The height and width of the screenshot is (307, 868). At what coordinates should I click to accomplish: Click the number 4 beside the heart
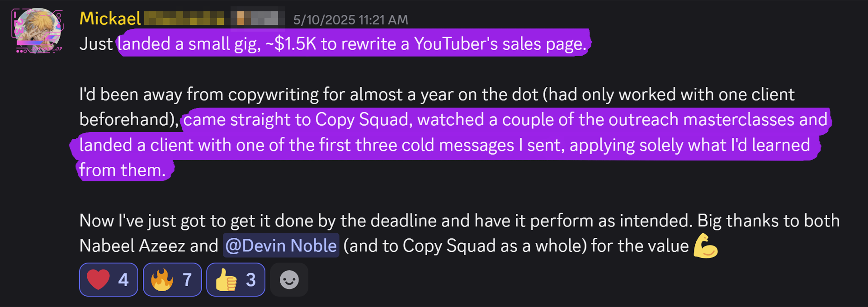[123, 280]
